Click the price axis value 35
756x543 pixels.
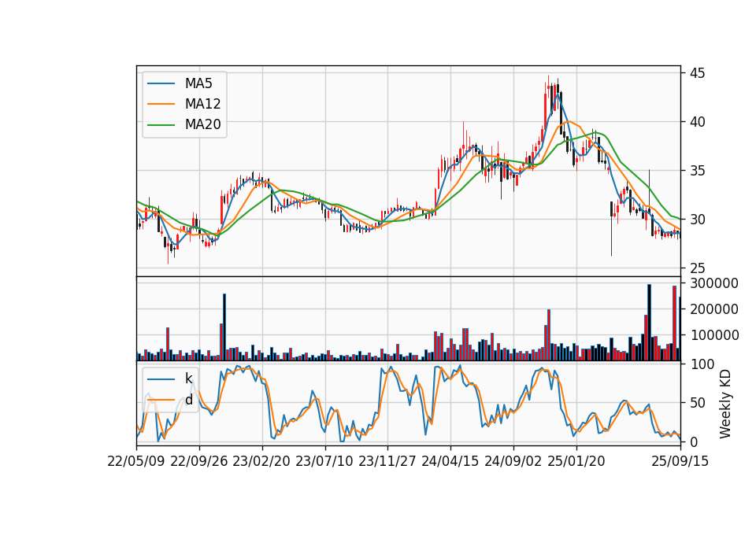pos(697,171)
